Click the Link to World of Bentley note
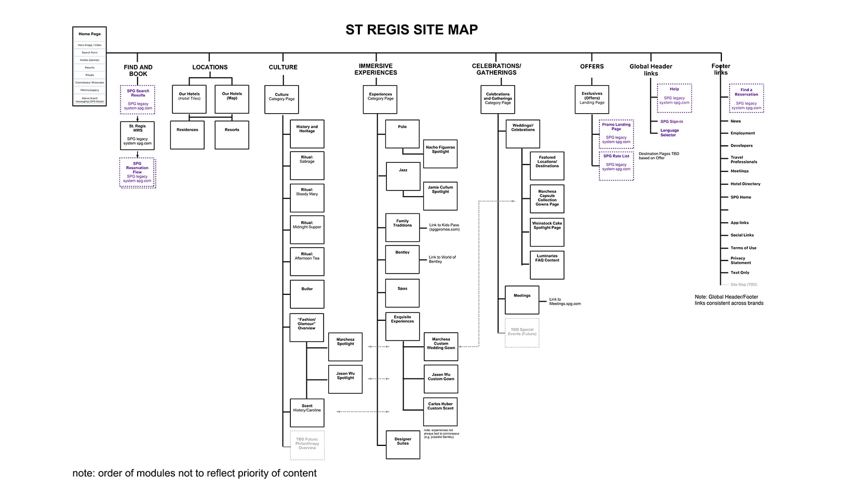 point(442,260)
